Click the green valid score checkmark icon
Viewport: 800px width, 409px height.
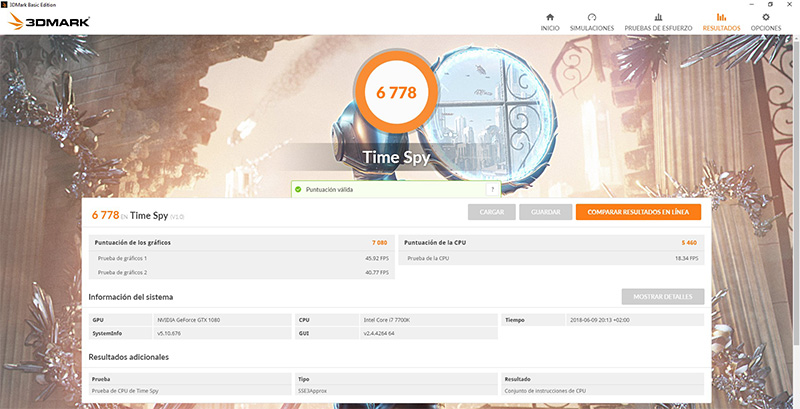click(298, 189)
